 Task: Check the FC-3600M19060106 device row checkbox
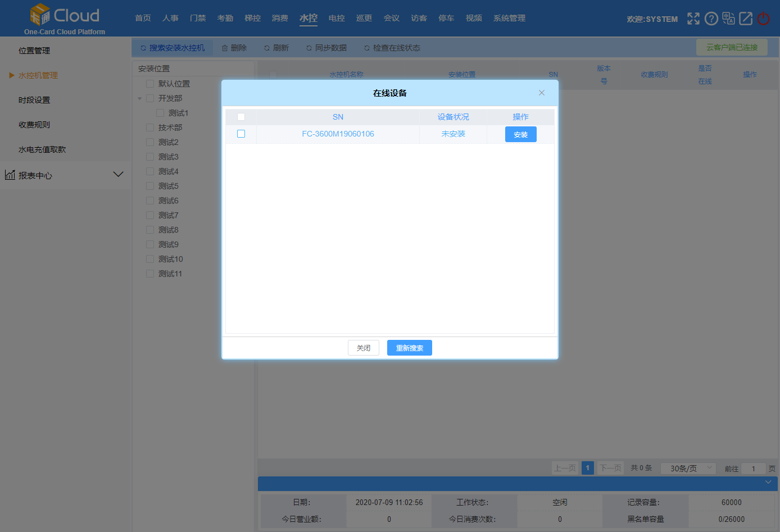pyautogui.click(x=241, y=134)
